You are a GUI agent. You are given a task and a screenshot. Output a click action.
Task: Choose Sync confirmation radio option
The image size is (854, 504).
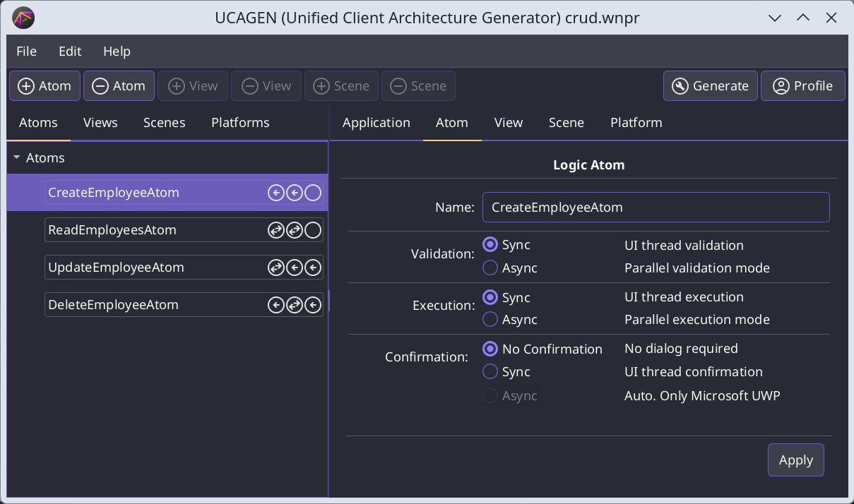(490, 372)
